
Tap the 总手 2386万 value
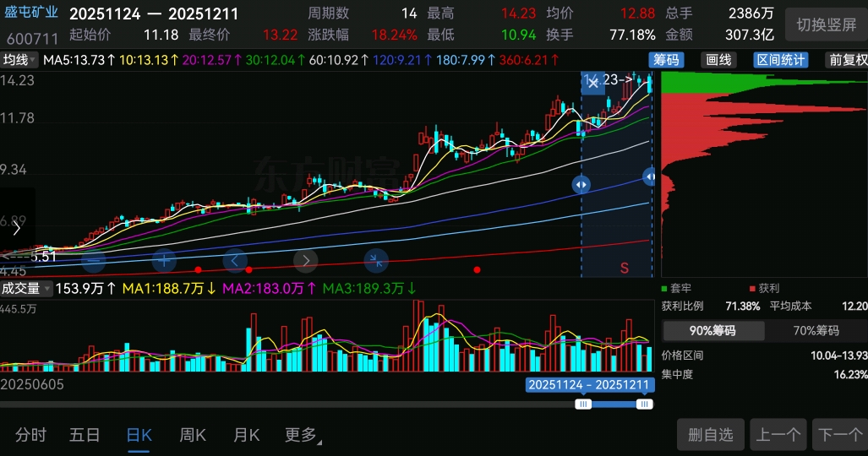click(x=751, y=14)
